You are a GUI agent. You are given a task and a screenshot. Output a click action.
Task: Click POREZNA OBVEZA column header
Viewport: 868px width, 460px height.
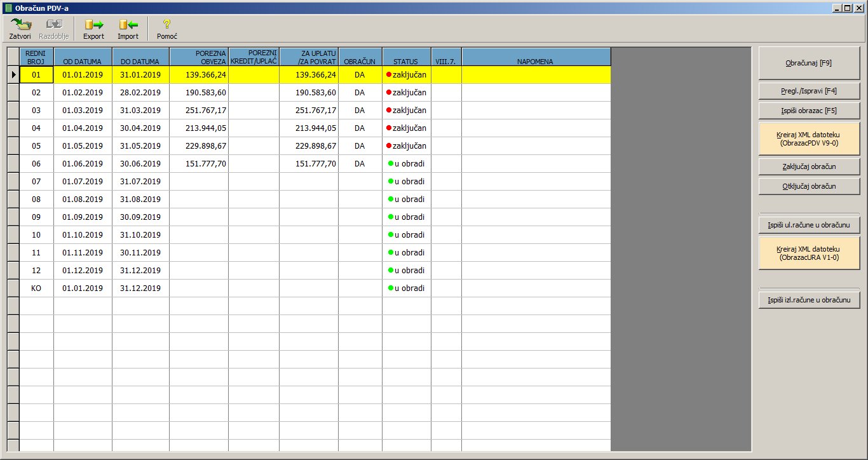[x=199, y=57]
